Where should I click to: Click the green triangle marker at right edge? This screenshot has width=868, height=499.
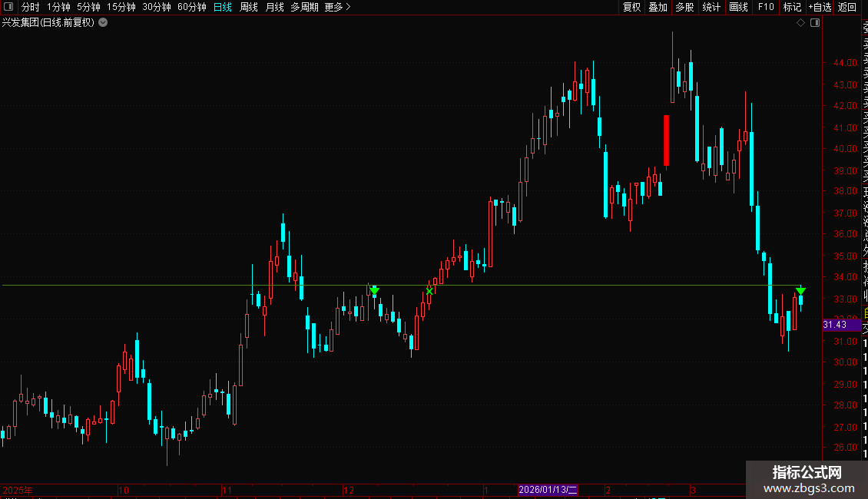click(800, 291)
